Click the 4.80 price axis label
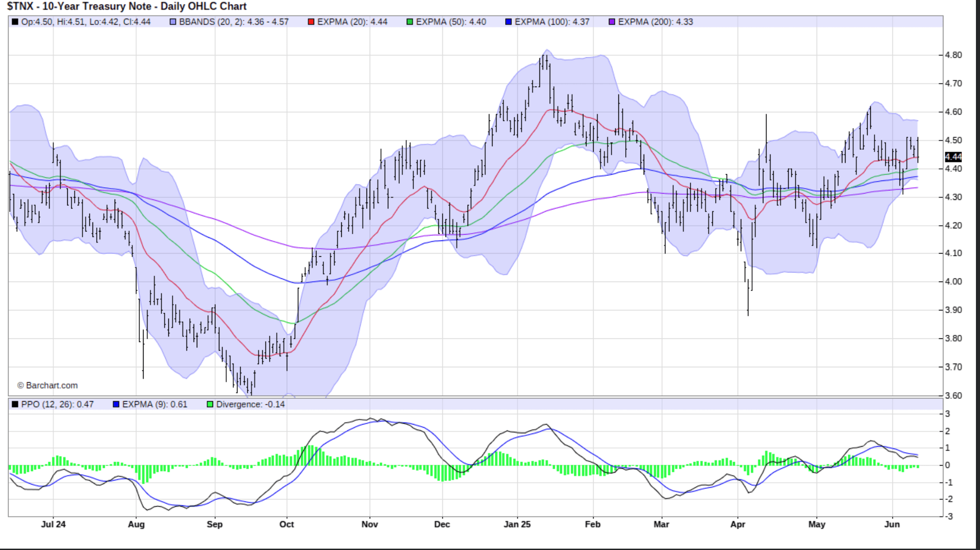The height and width of the screenshot is (550, 980). click(953, 55)
